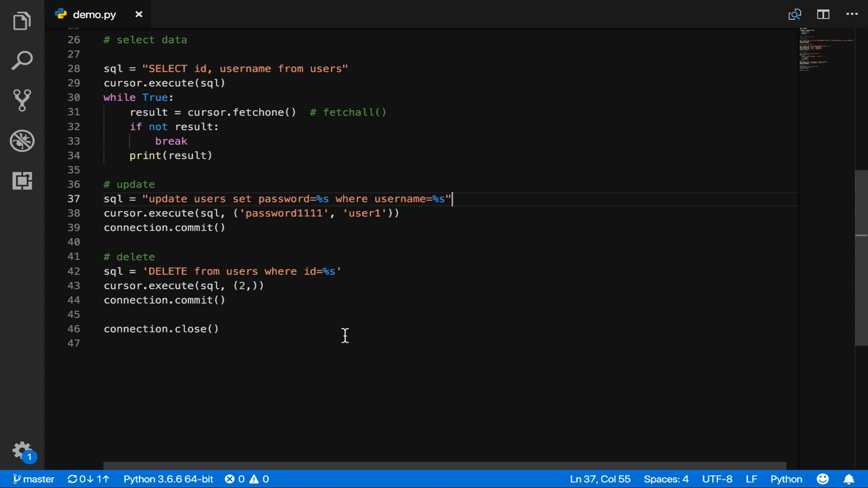Open the More Actions ellipsis menu
This screenshot has width=868, height=488.
pos(852,14)
